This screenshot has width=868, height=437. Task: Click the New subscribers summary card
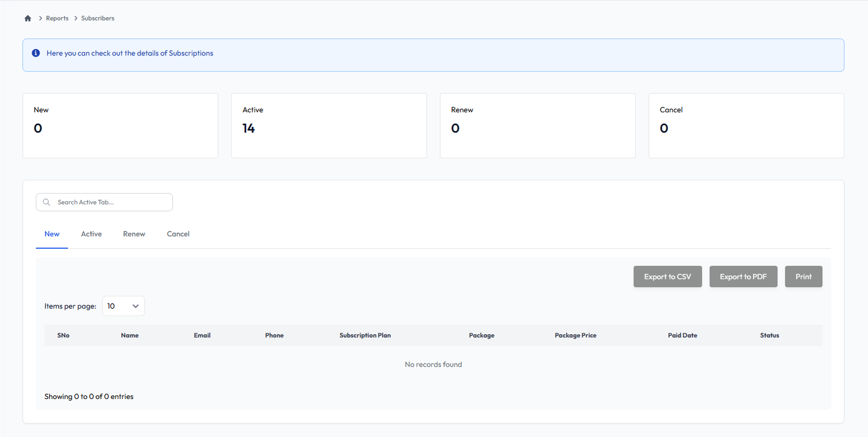(120, 126)
